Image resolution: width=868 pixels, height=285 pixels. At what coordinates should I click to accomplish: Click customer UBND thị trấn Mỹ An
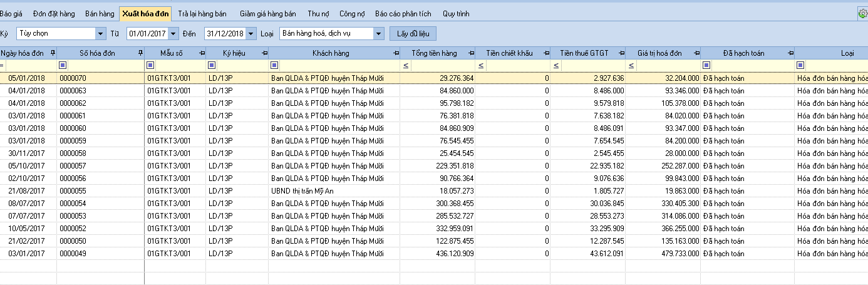(303, 191)
